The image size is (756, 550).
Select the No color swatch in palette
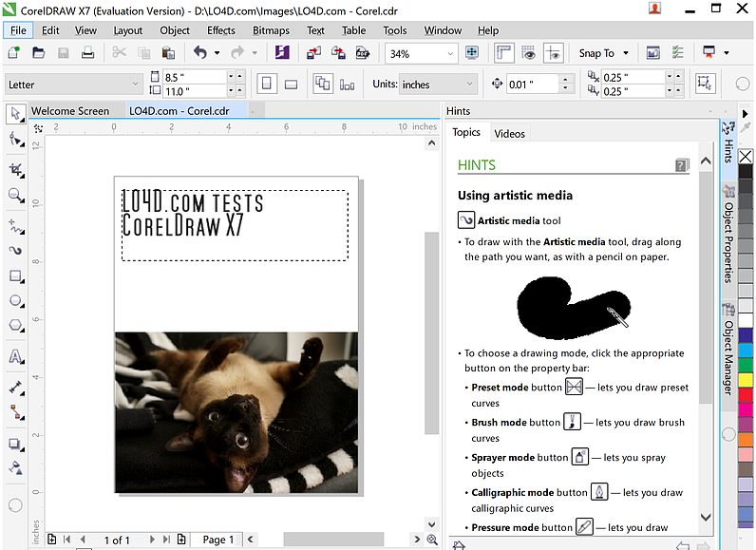(x=746, y=157)
